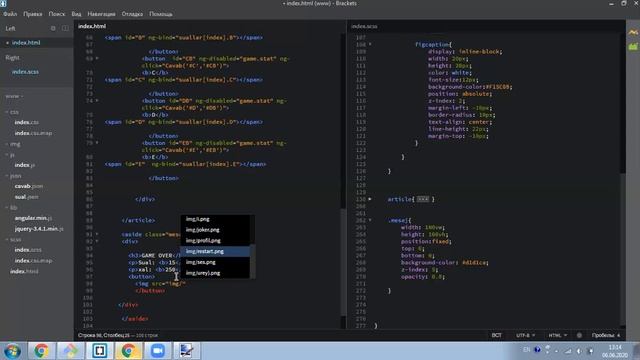Click spaces indentation setting in status bar
Screen dimensions: 640x360
[x=606, y=336]
